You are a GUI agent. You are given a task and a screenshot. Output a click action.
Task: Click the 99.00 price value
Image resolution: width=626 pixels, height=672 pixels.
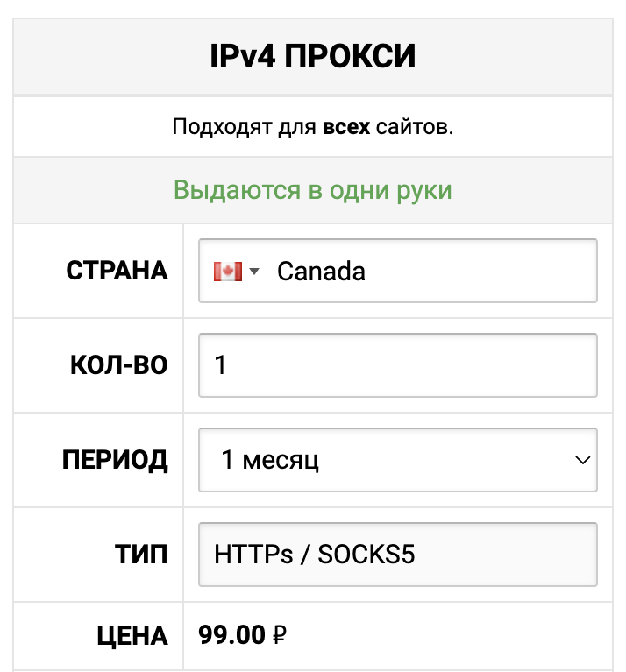pos(232,635)
